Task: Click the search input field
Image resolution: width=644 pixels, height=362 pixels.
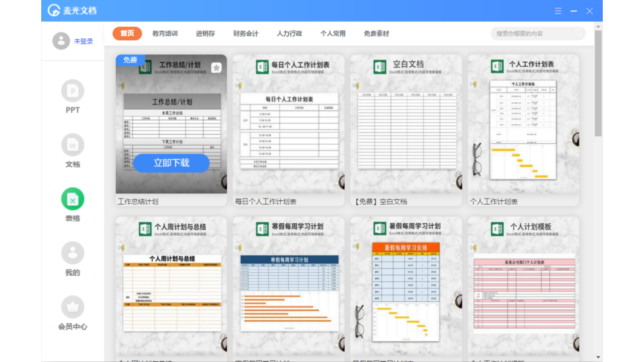Action: [537, 33]
